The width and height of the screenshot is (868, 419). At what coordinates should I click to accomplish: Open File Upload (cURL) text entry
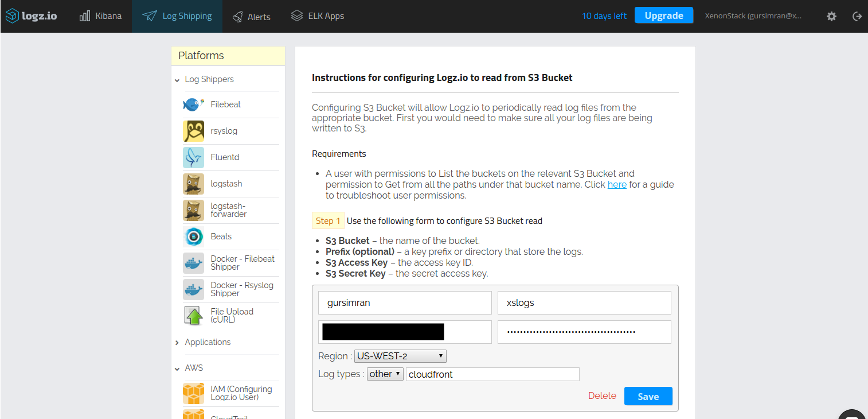(x=232, y=316)
